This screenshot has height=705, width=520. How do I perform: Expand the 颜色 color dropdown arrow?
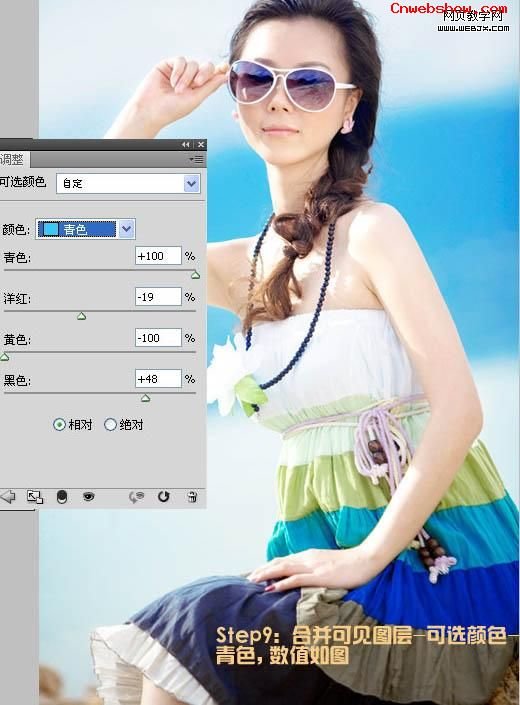pos(127,229)
